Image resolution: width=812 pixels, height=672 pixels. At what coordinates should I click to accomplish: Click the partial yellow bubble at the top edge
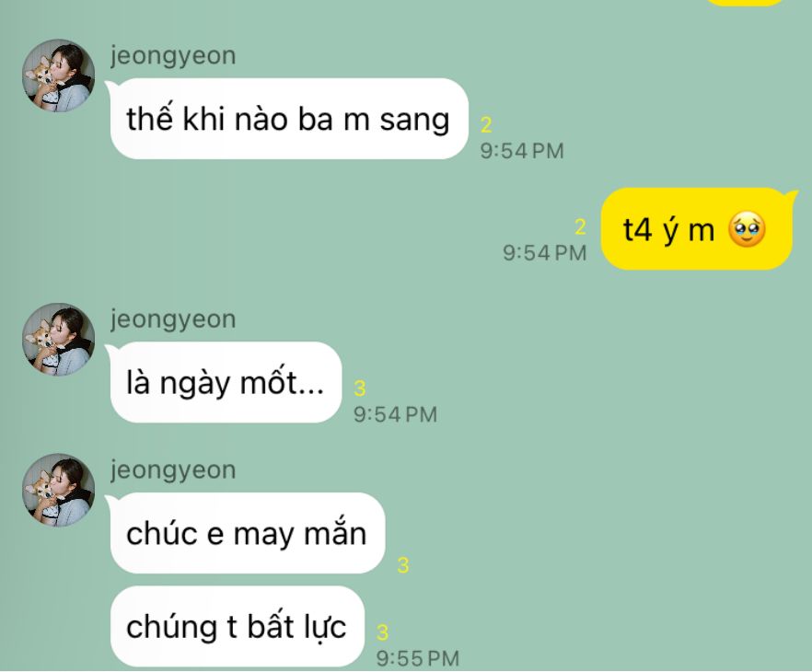click(x=748, y=3)
